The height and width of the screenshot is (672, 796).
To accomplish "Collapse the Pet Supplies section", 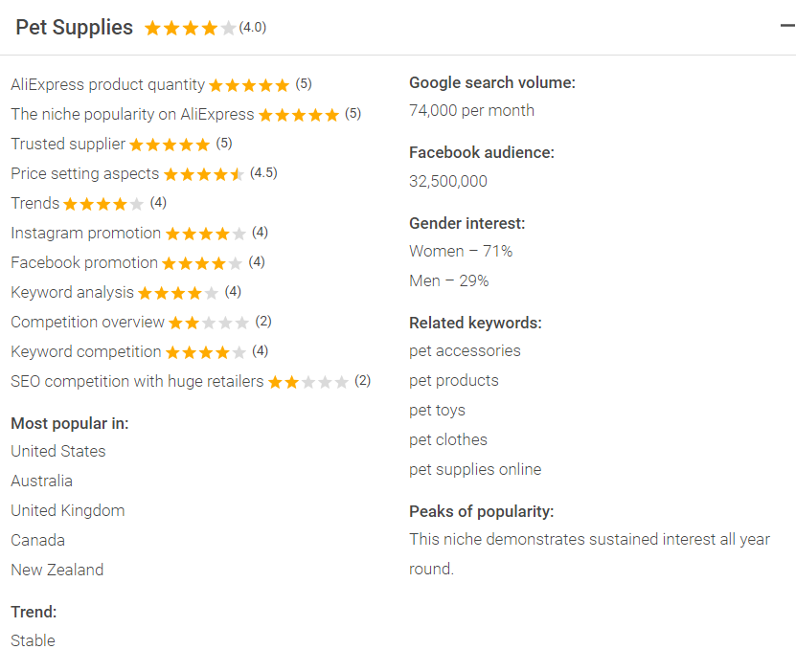I will click(x=786, y=27).
